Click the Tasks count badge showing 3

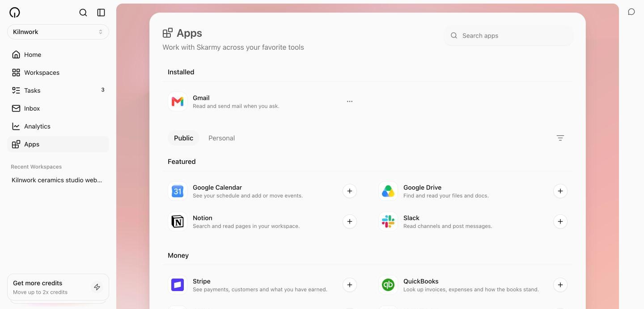(x=103, y=90)
